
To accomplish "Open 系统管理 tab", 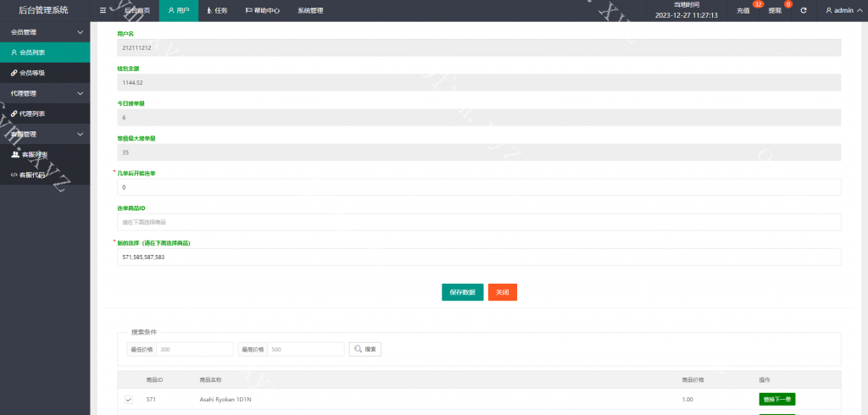I will tap(310, 10).
